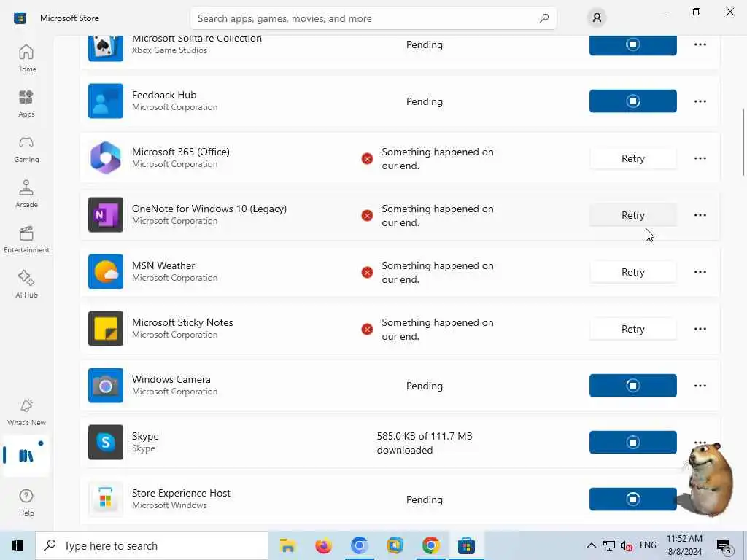Screen dimensions: 747x560
Task: Click the ENG language indicator
Action: pos(648,545)
